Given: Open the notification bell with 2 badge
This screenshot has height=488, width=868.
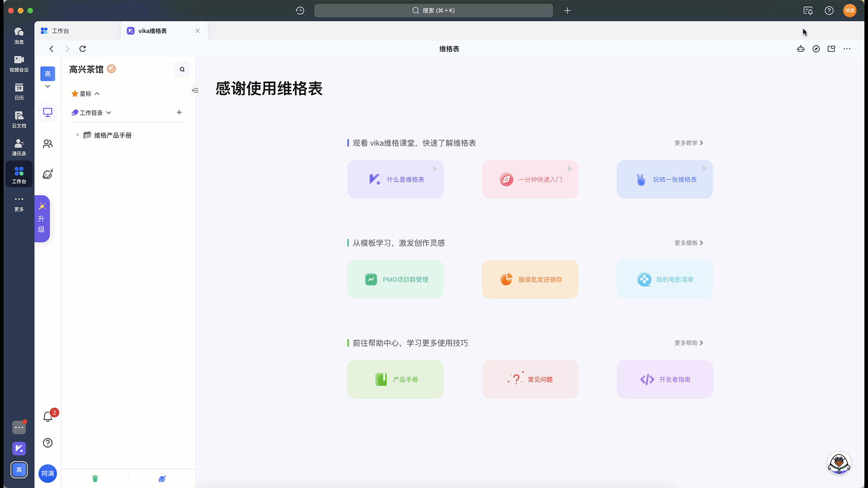Looking at the screenshot, I should pyautogui.click(x=48, y=416).
